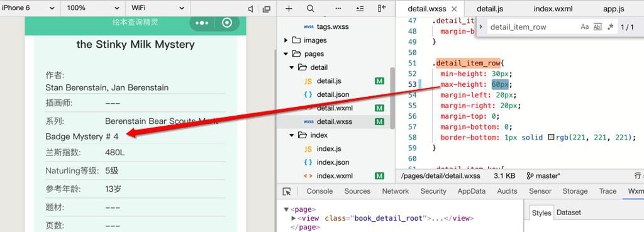Detach the simulator into separate window
The height and width of the screenshot is (232, 644).
(267, 9)
